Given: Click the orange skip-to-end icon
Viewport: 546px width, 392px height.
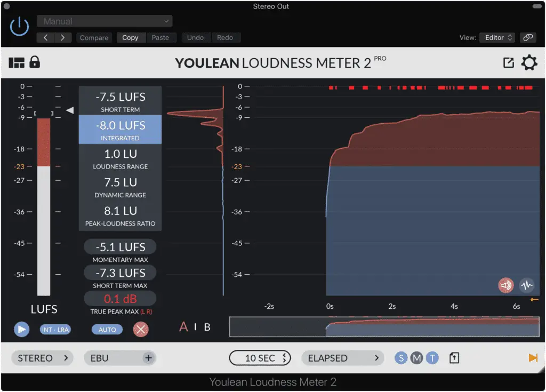Looking at the screenshot, I should tap(533, 358).
